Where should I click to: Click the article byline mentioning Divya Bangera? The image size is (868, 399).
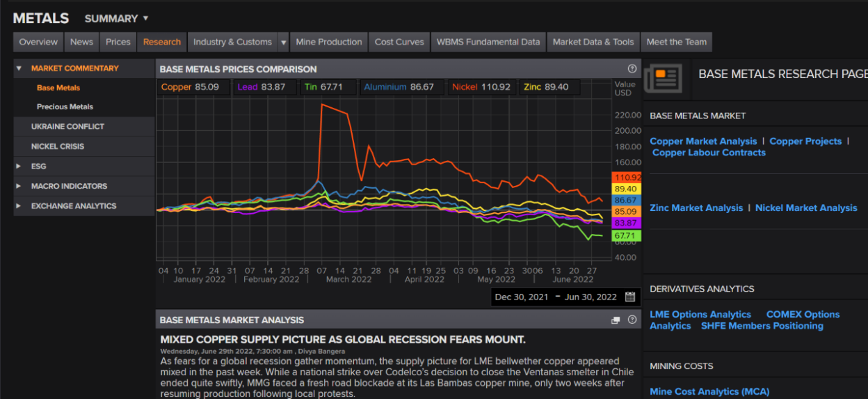252,352
